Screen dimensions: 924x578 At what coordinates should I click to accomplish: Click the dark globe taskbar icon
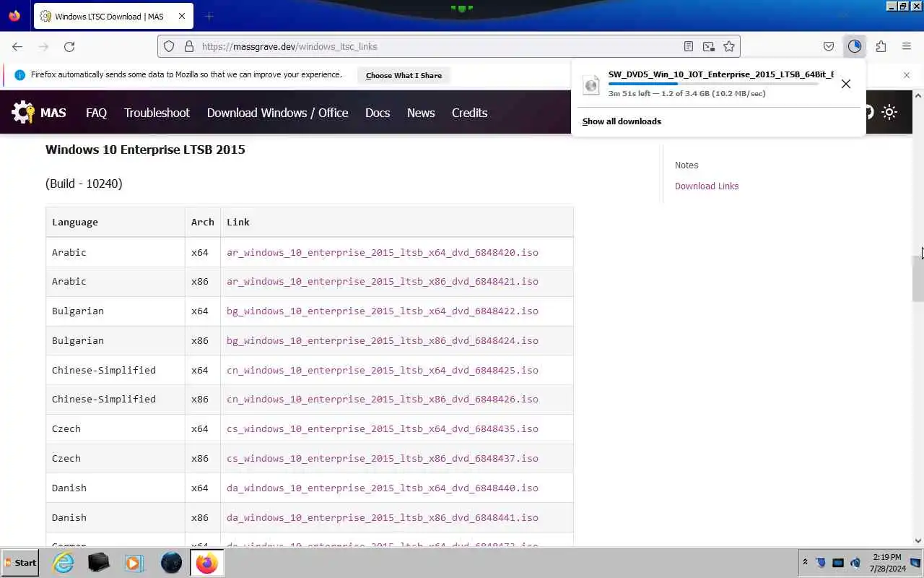(171, 563)
